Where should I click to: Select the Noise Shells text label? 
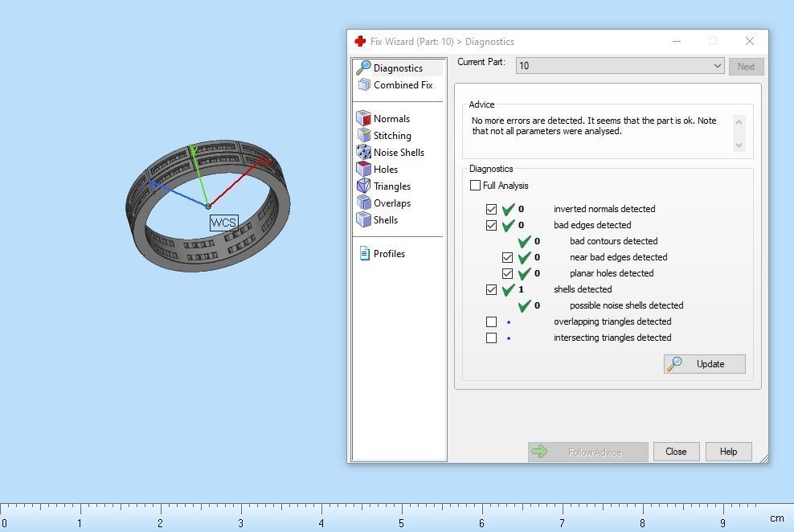coord(399,153)
